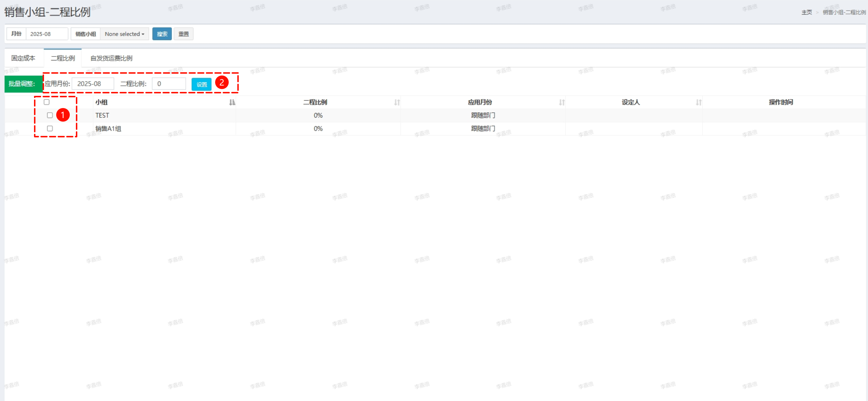Click 0% ratio in 销售A1组 row
Image resolution: width=868 pixels, height=401 pixels.
(318, 128)
